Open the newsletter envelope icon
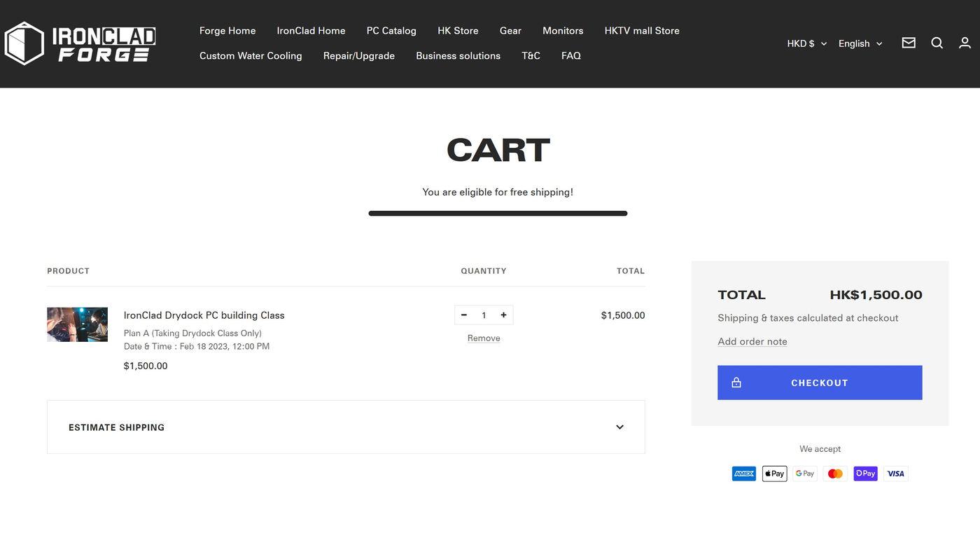Screen dimensions: 980x538 point(909,43)
